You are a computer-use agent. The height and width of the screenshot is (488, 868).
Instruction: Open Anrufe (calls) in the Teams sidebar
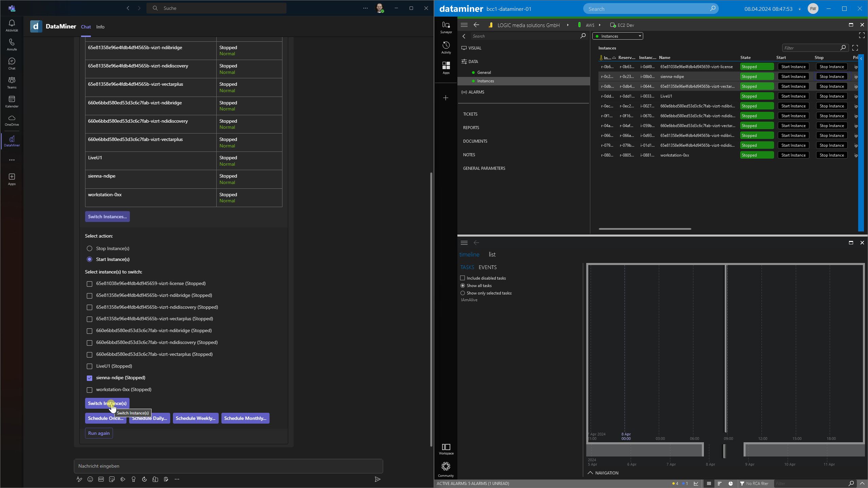(12, 44)
